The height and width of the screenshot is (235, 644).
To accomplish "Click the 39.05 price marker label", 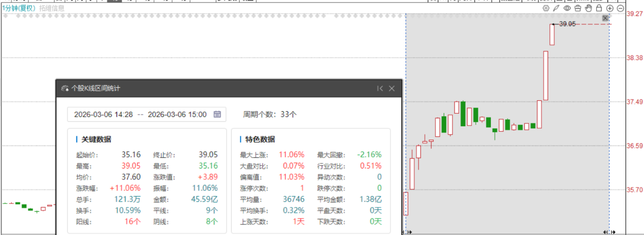I will coord(567,24).
